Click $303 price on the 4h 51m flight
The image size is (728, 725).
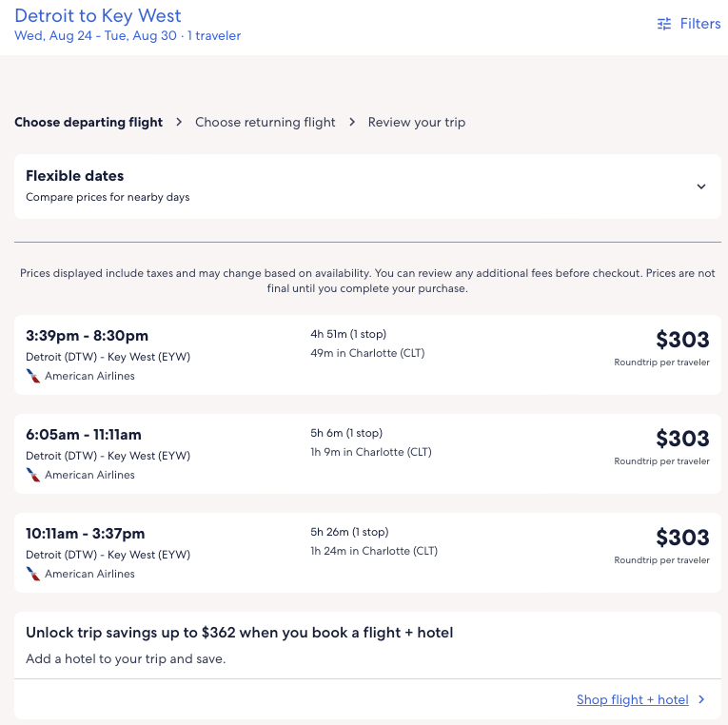click(682, 340)
